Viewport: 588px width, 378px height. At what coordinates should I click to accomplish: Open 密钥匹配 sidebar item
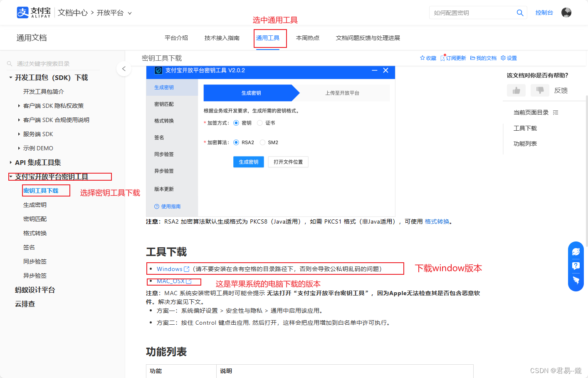pyautogui.click(x=35, y=219)
